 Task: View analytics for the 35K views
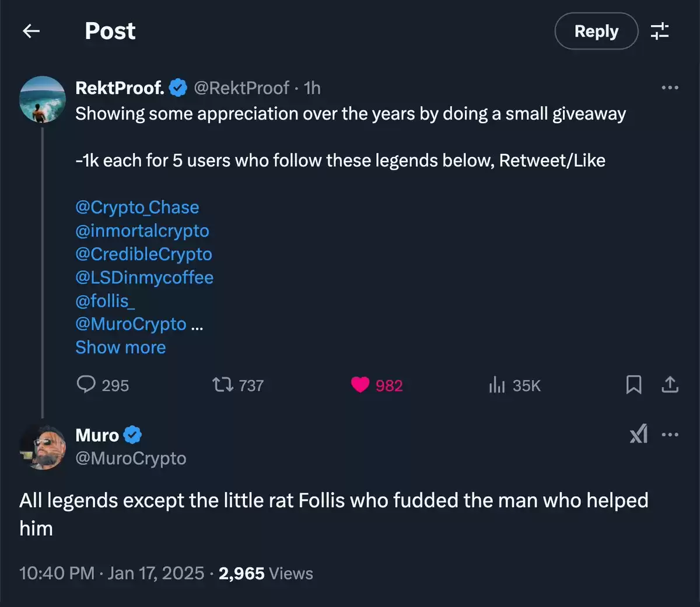[514, 385]
